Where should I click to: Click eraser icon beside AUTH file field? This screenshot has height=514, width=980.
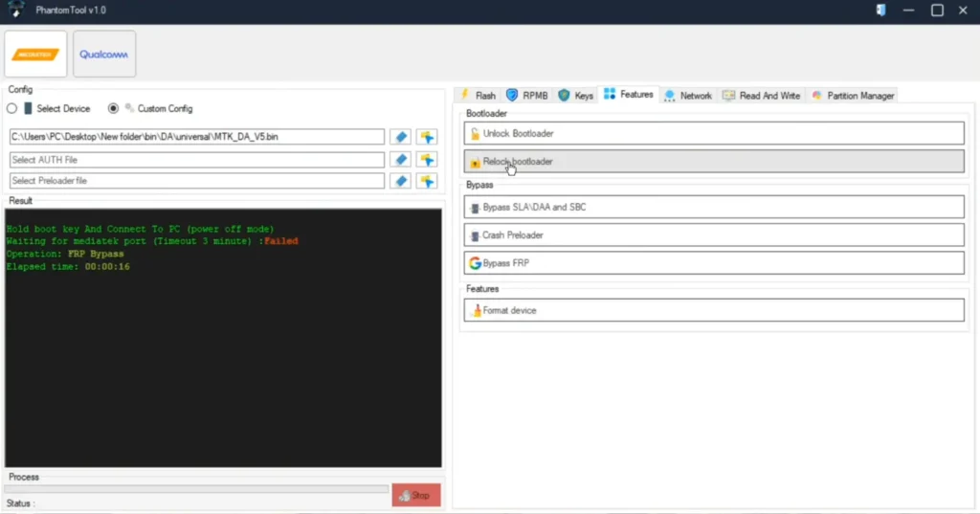coord(401,159)
